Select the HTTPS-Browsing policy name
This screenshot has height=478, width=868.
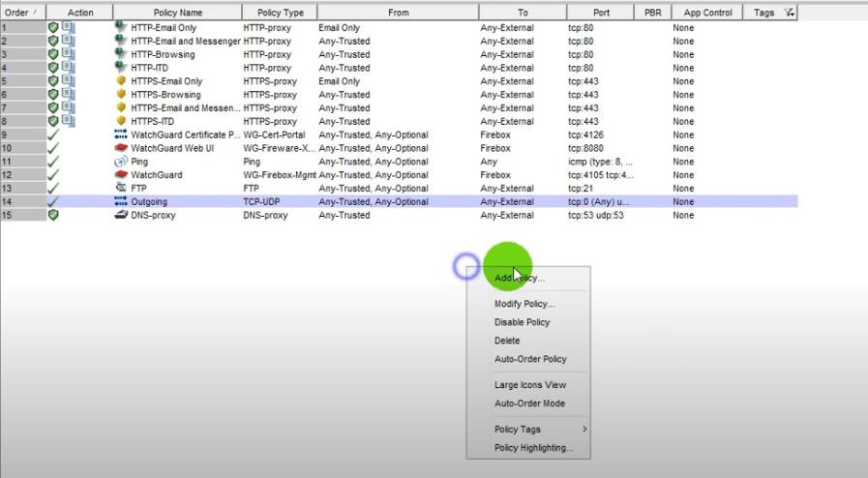point(165,95)
